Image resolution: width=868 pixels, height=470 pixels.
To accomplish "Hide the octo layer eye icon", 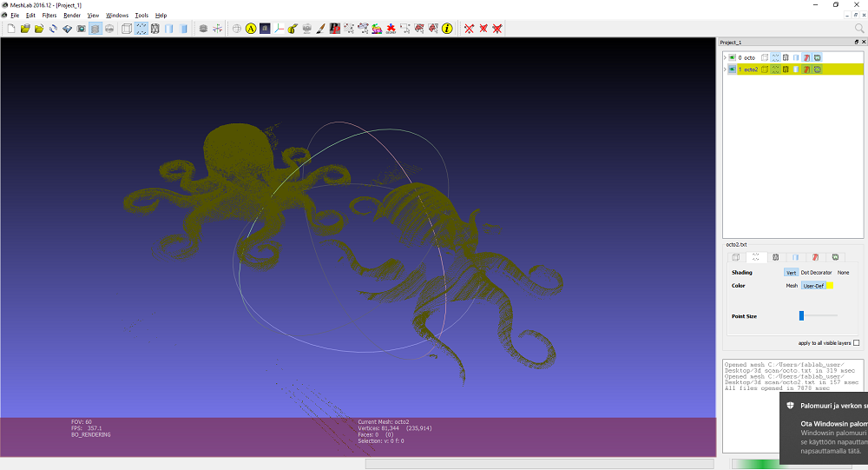I will coord(732,57).
